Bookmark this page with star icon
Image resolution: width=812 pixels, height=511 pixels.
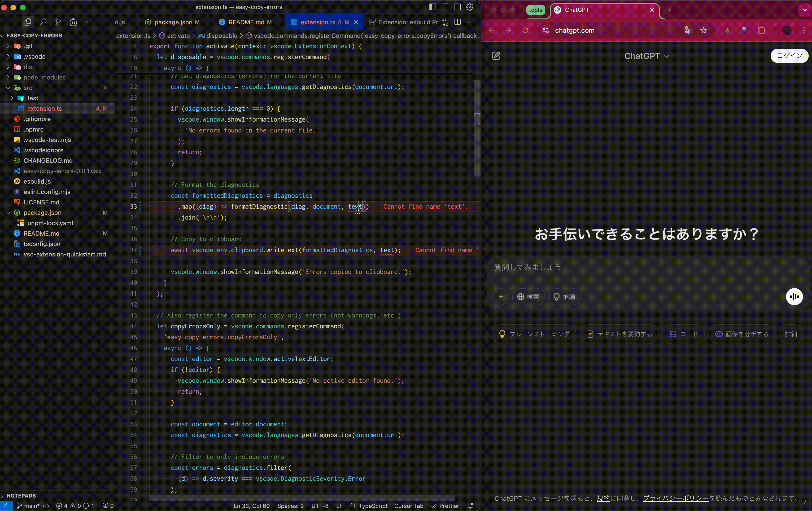[x=703, y=30]
